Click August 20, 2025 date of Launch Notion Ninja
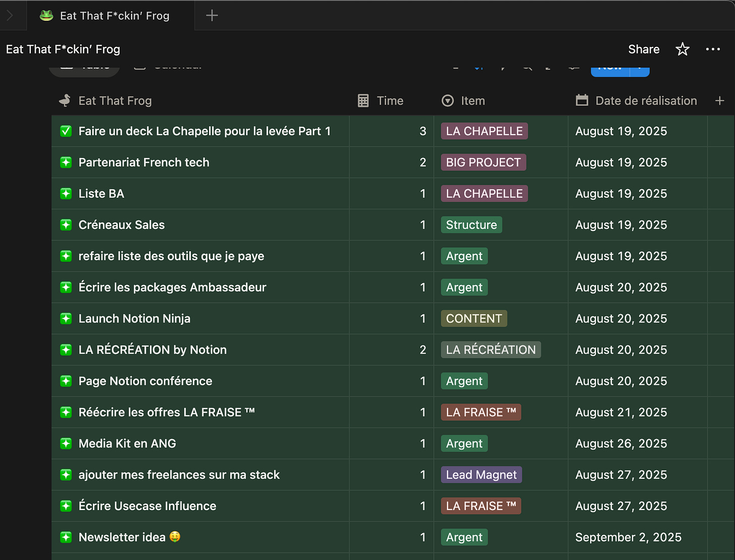The height and width of the screenshot is (560, 735). pyautogui.click(x=621, y=319)
